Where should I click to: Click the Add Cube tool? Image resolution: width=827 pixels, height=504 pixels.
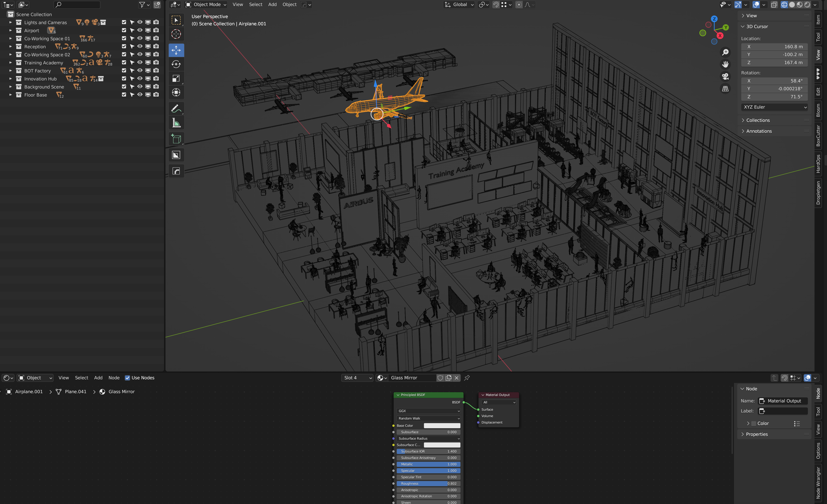[x=176, y=139]
